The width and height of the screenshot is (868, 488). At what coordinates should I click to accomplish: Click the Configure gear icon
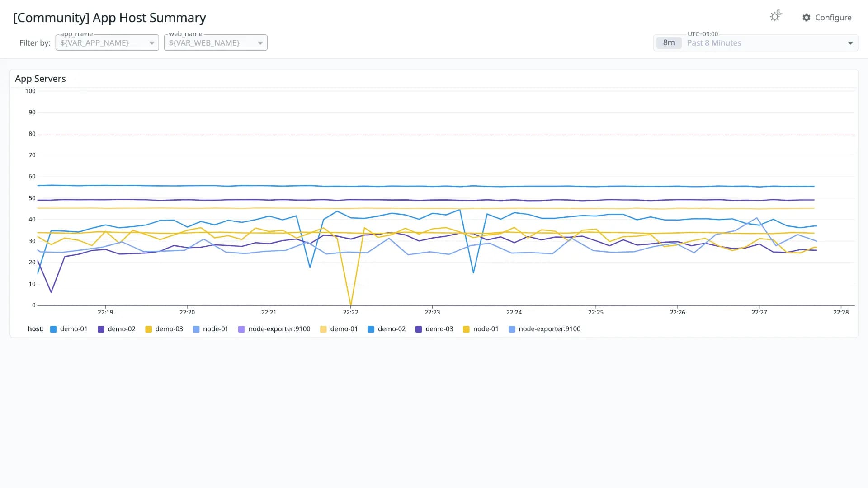click(x=807, y=18)
